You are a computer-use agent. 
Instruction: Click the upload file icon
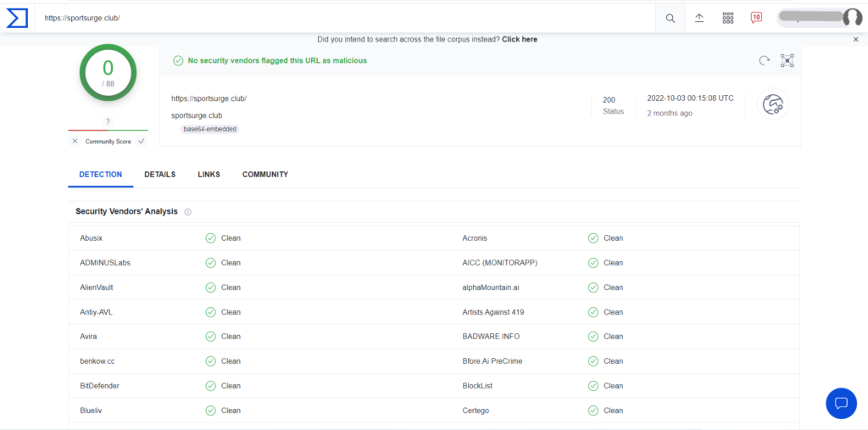coord(699,18)
